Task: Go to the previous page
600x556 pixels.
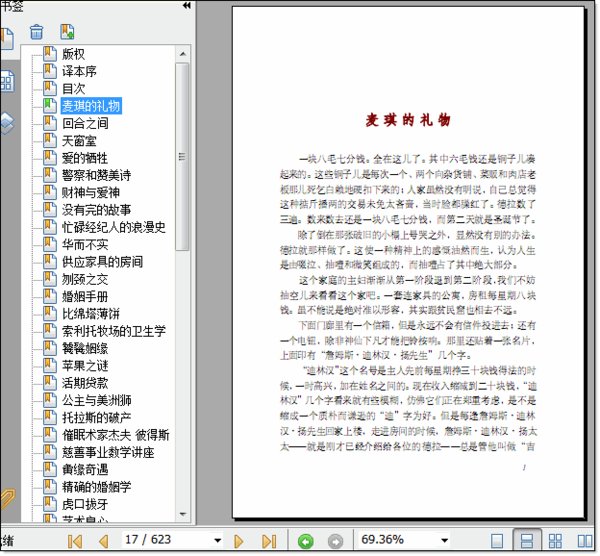Action: (x=103, y=541)
